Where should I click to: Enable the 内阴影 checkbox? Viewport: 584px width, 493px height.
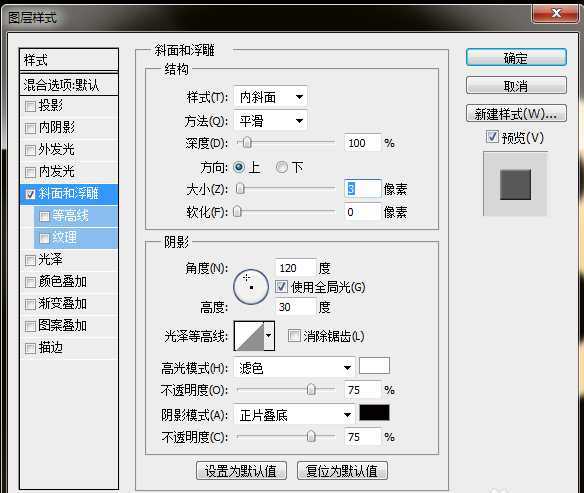pyautogui.click(x=30, y=128)
